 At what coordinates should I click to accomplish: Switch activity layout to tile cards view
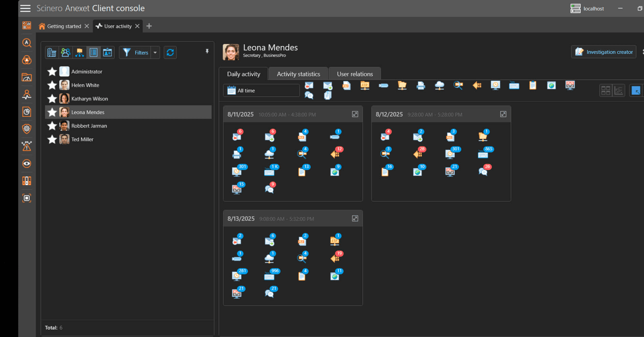point(605,90)
